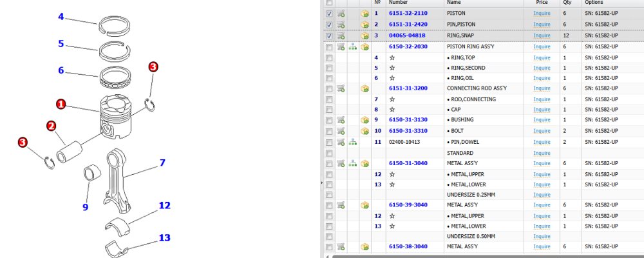
Task: Click star icon in RING,OIL row
Action: (392, 78)
